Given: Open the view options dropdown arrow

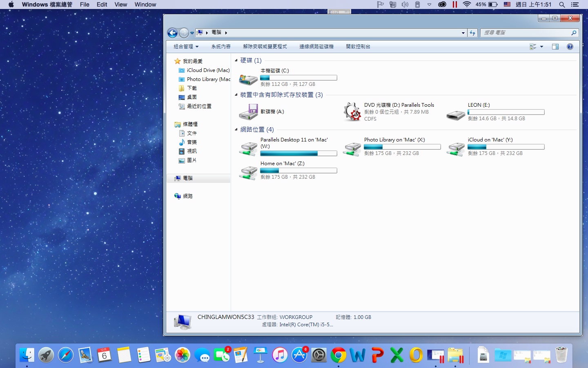Looking at the screenshot, I should 542,47.
